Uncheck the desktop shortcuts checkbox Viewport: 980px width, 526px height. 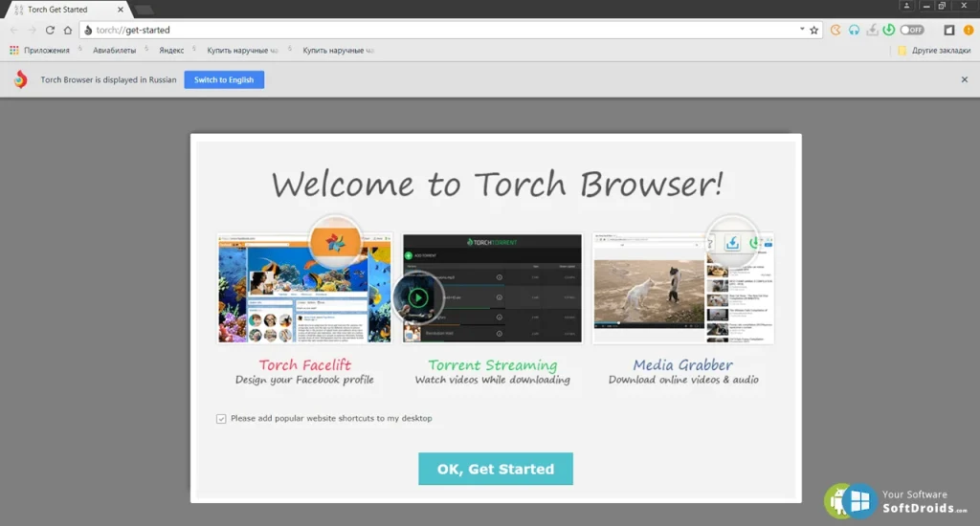[221, 419]
